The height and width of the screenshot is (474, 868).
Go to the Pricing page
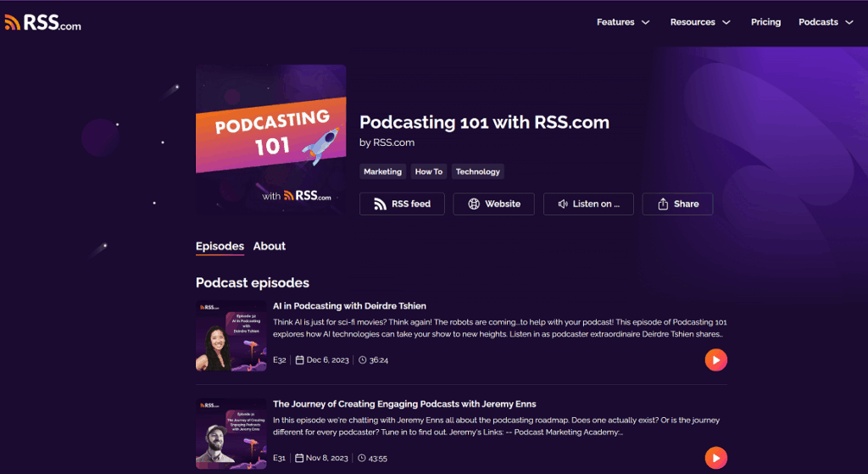pos(765,22)
